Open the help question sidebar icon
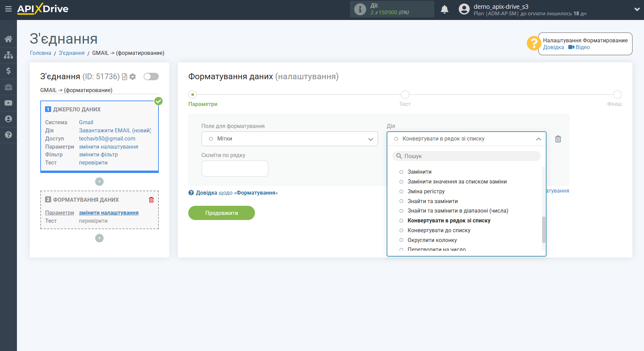Image resolution: width=644 pixels, height=351 pixels. click(x=8, y=135)
